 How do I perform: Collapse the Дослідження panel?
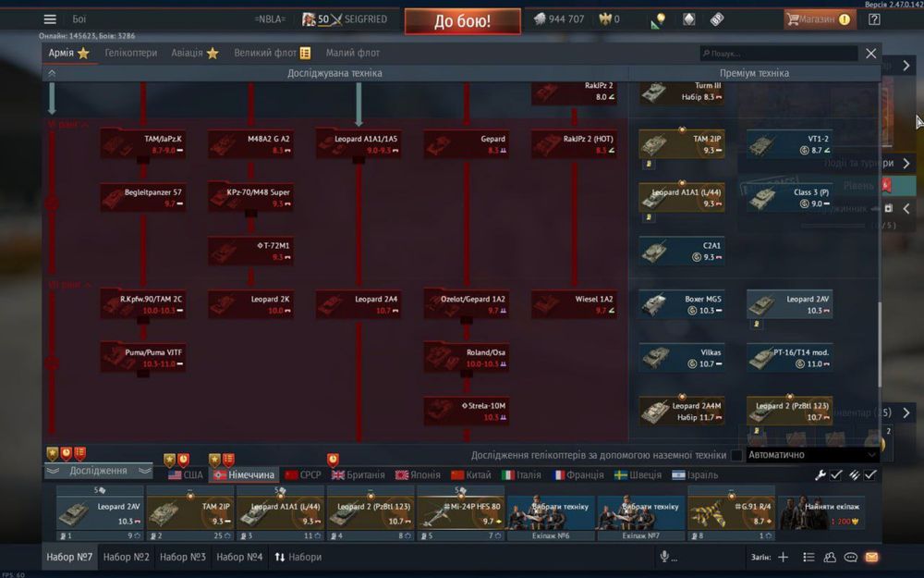pos(99,471)
